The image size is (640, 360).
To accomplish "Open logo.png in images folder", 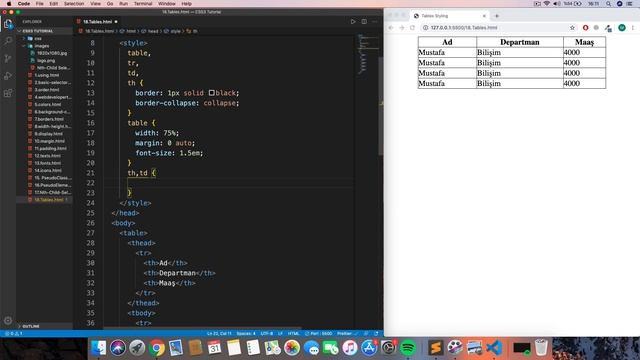I will pos(46,60).
